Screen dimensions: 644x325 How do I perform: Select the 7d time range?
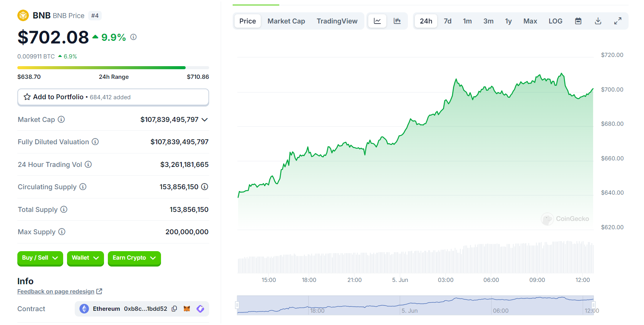point(447,21)
